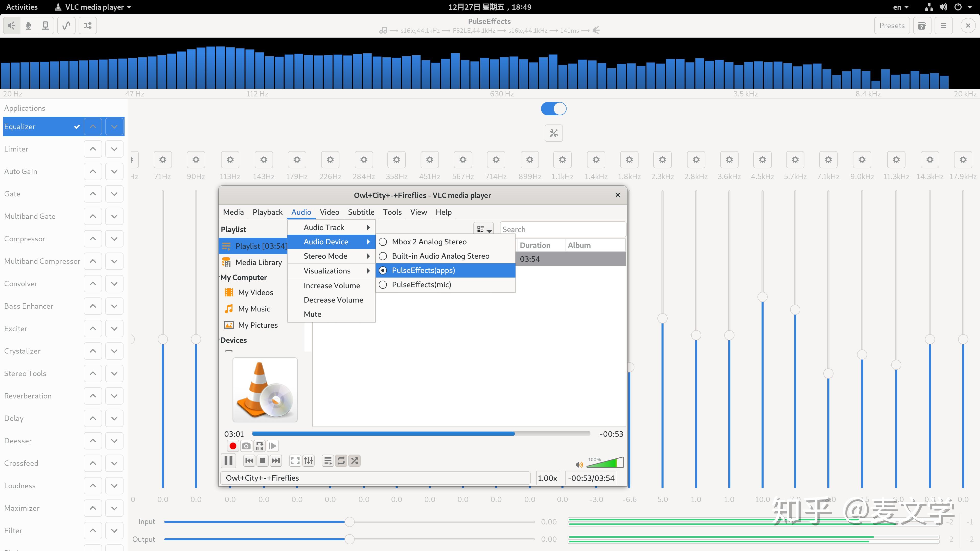
Task: Start recording with VLC's red record button
Action: click(x=233, y=446)
